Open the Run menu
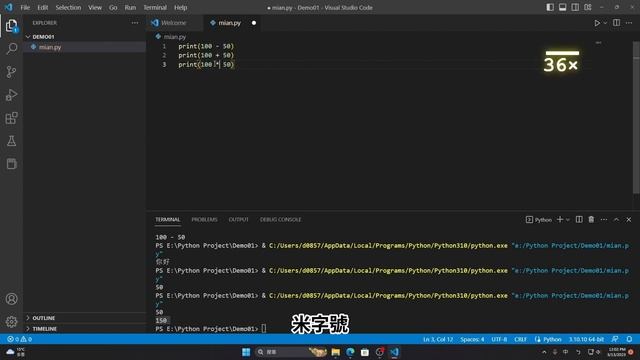 (x=130, y=7)
